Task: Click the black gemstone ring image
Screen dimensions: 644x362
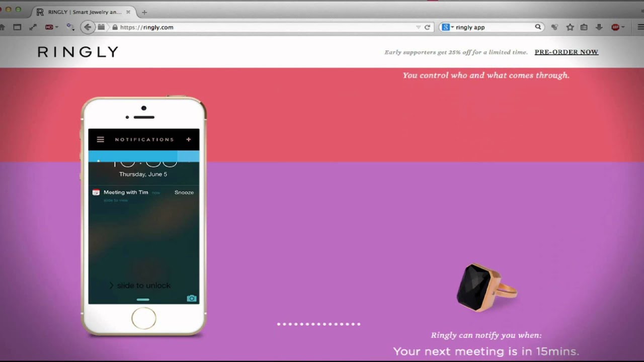Action: pos(487,288)
